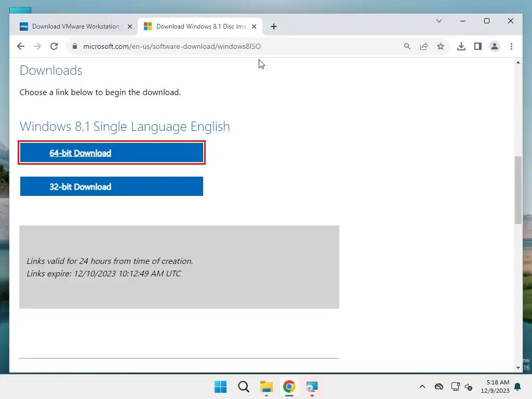The height and width of the screenshot is (399, 532).
Task: Minimize the Chrome window
Action: tap(463, 21)
